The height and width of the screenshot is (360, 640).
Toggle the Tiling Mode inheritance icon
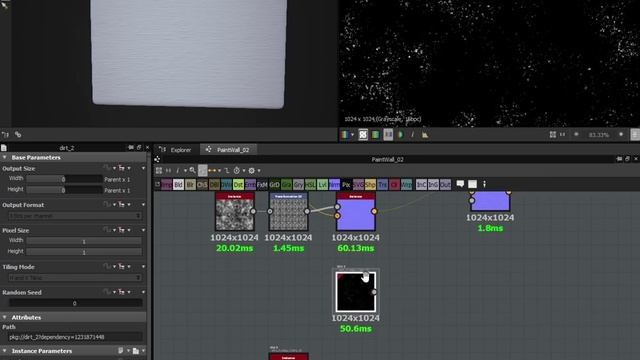coord(122,267)
